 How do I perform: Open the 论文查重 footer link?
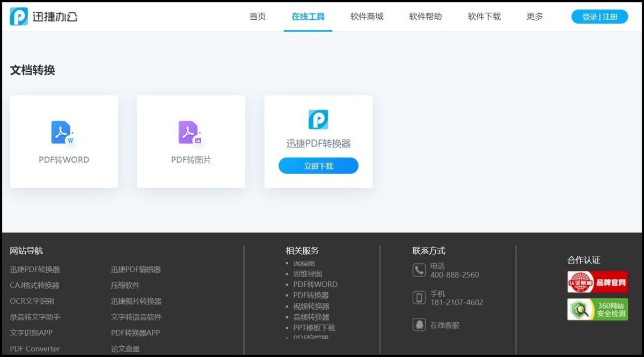pos(125,348)
